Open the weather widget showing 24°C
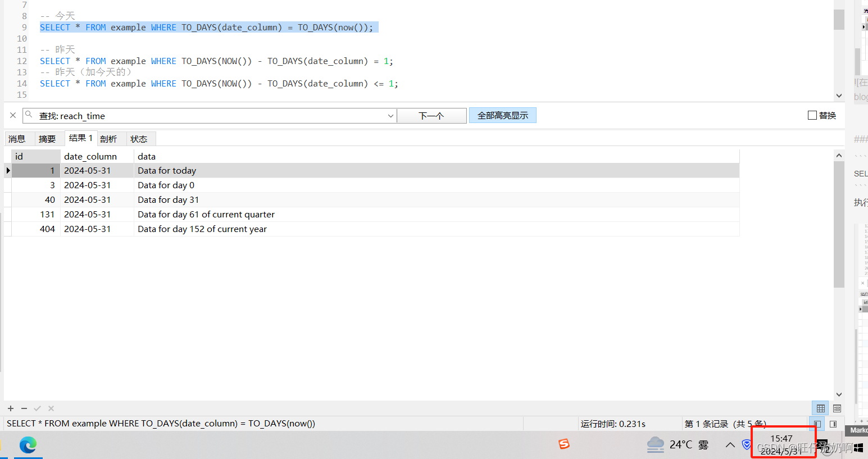868x459 pixels. (678, 445)
